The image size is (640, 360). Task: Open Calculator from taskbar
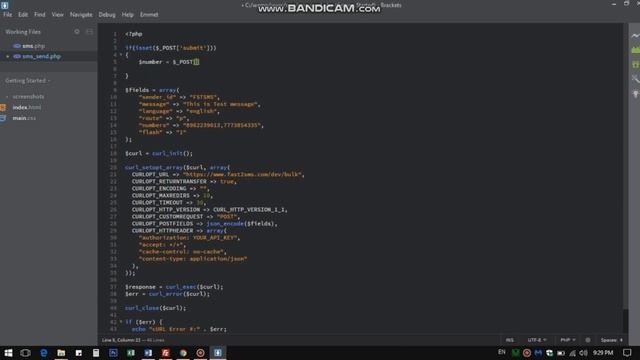(96, 353)
